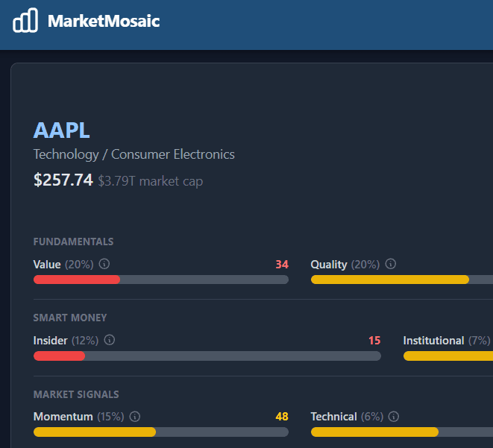Click the Technical (6%) label
The width and height of the screenshot is (493, 448).
tap(347, 417)
